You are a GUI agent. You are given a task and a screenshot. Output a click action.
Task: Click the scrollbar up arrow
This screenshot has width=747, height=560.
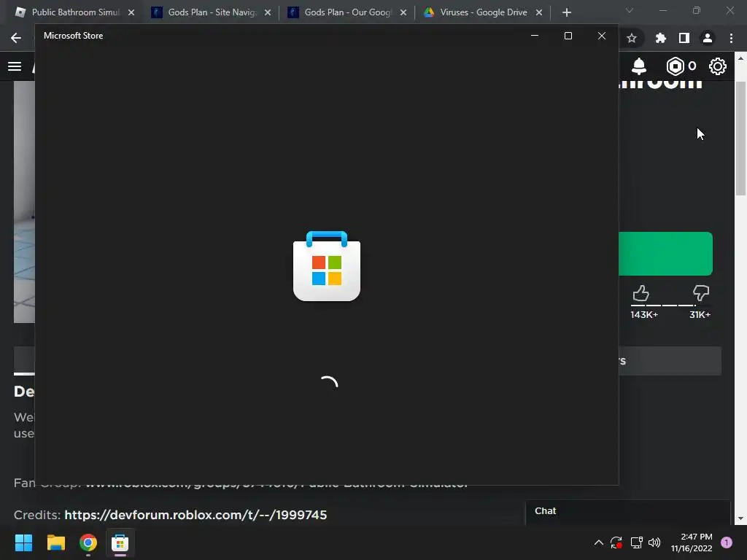click(x=740, y=58)
